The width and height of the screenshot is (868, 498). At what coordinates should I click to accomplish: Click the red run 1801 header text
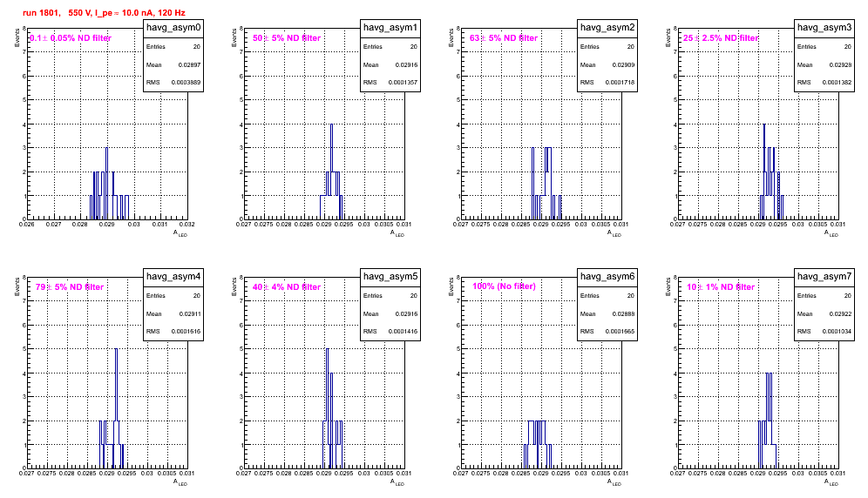point(104,12)
